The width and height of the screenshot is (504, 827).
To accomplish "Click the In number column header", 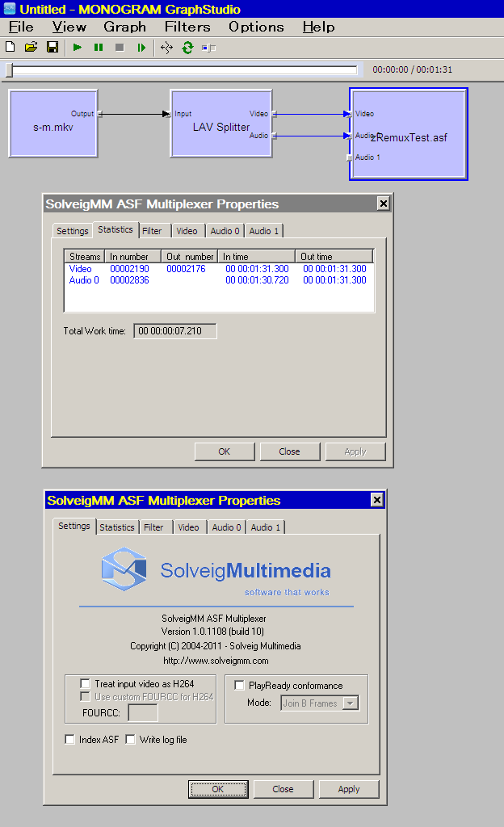I will click(132, 256).
